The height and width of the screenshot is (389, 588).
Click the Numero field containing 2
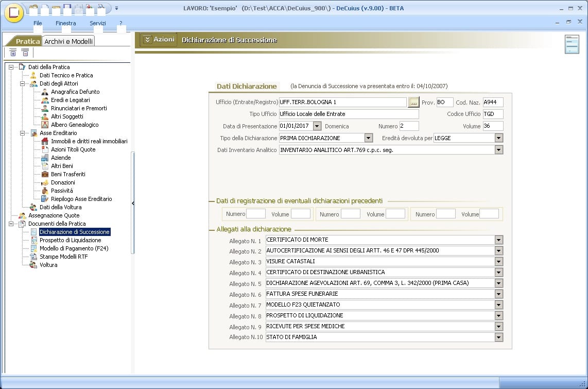(409, 126)
